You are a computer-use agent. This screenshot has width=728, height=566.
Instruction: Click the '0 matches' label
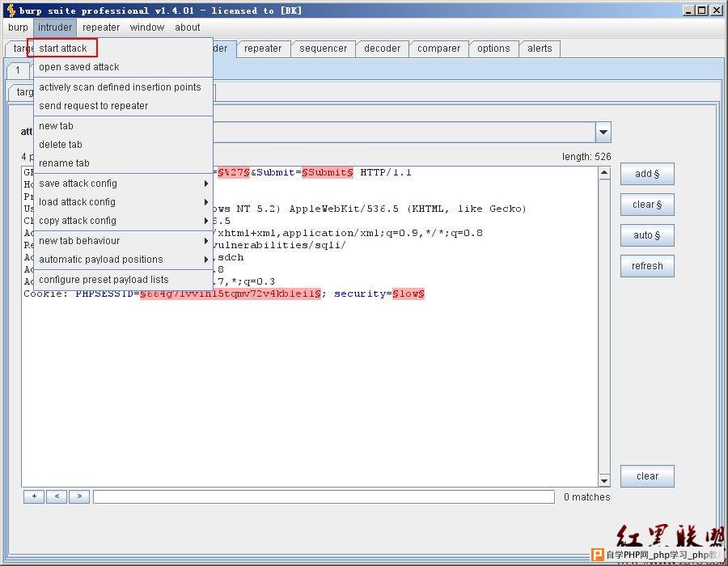click(587, 497)
